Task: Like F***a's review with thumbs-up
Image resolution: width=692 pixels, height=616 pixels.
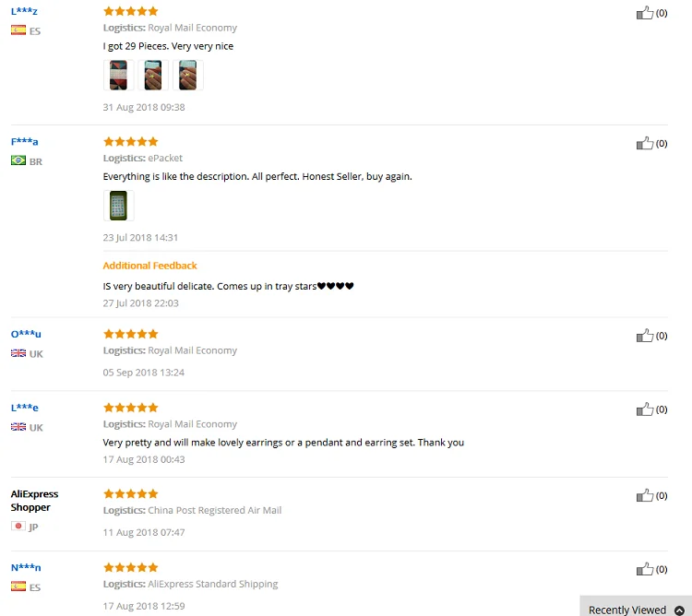Action: (x=644, y=143)
